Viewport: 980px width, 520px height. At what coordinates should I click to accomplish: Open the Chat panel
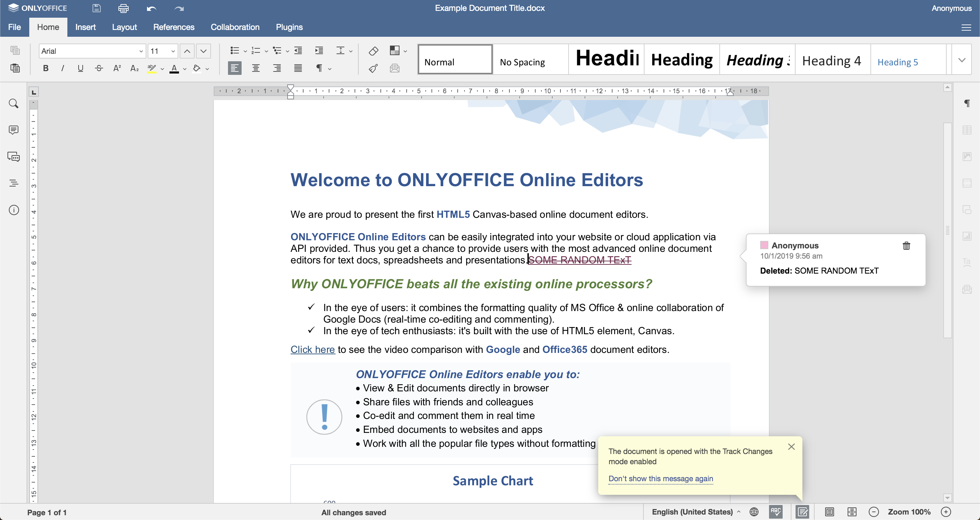pyautogui.click(x=14, y=157)
